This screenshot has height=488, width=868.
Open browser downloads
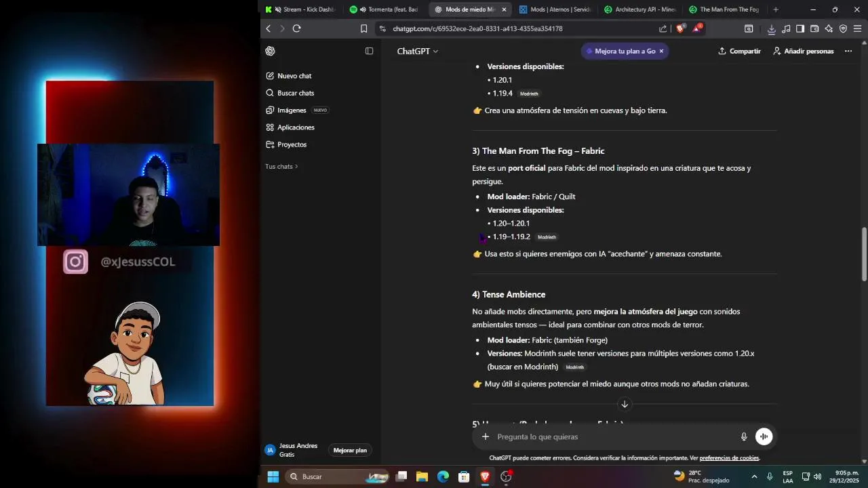coord(771,28)
